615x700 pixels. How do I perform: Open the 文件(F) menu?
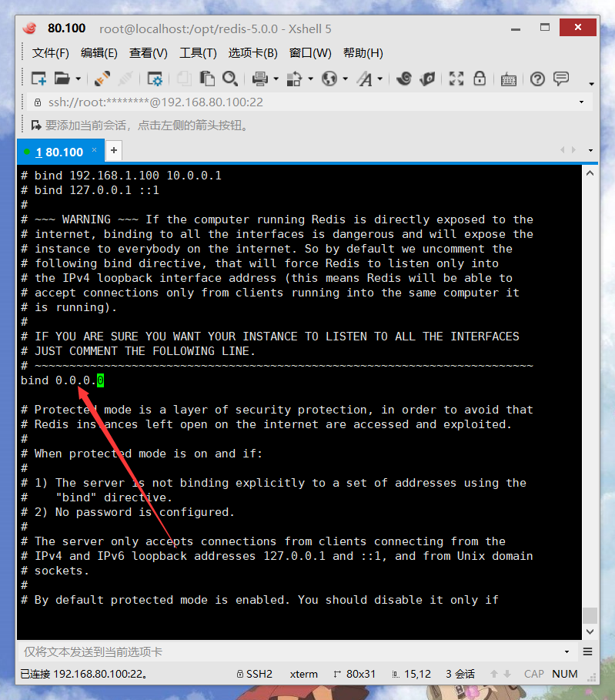click(51, 53)
